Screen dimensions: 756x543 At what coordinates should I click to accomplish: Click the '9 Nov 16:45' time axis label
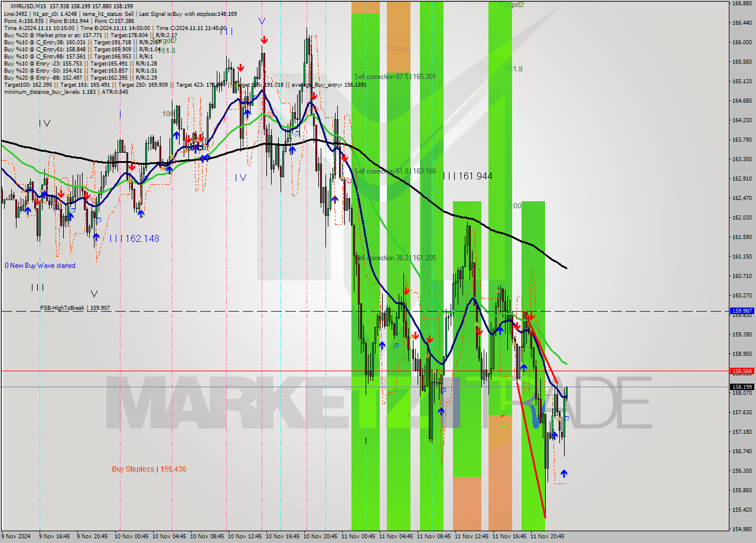click(54, 537)
